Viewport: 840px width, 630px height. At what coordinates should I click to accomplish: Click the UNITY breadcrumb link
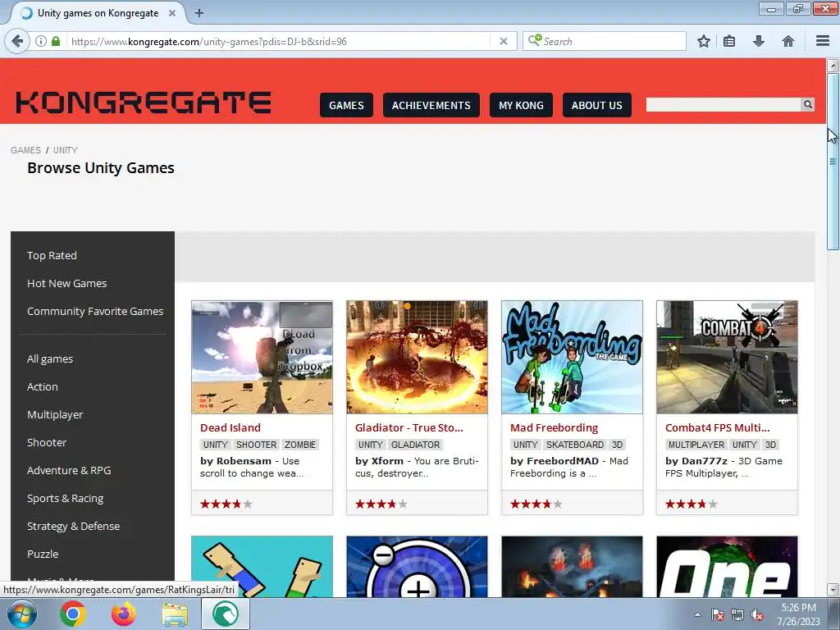(66, 150)
